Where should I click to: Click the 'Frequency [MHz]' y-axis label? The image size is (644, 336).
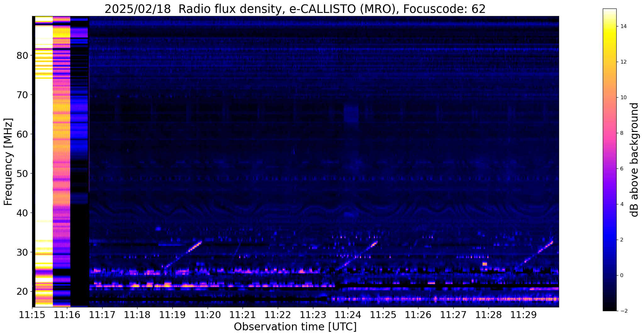[8, 162]
